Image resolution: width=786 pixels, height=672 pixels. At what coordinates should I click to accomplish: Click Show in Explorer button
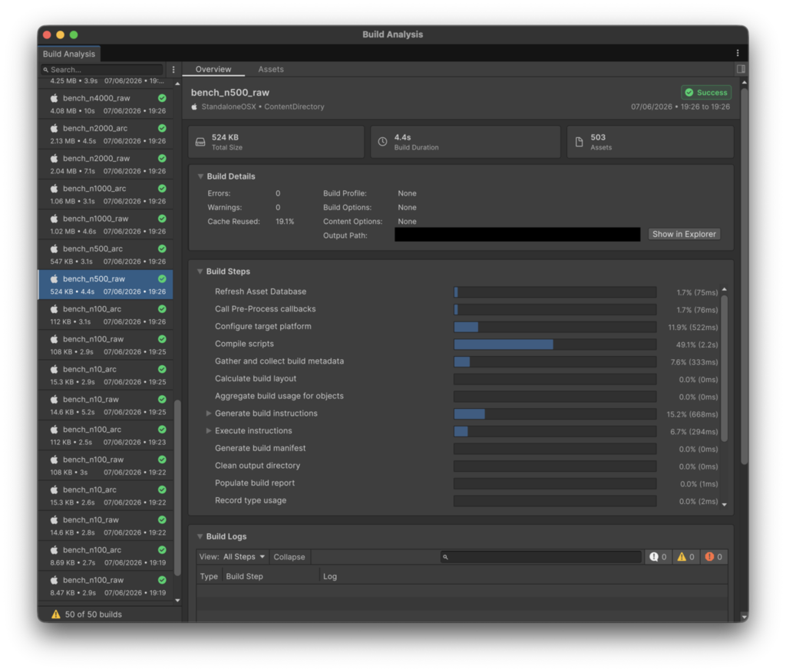click(x=684, y=234)
